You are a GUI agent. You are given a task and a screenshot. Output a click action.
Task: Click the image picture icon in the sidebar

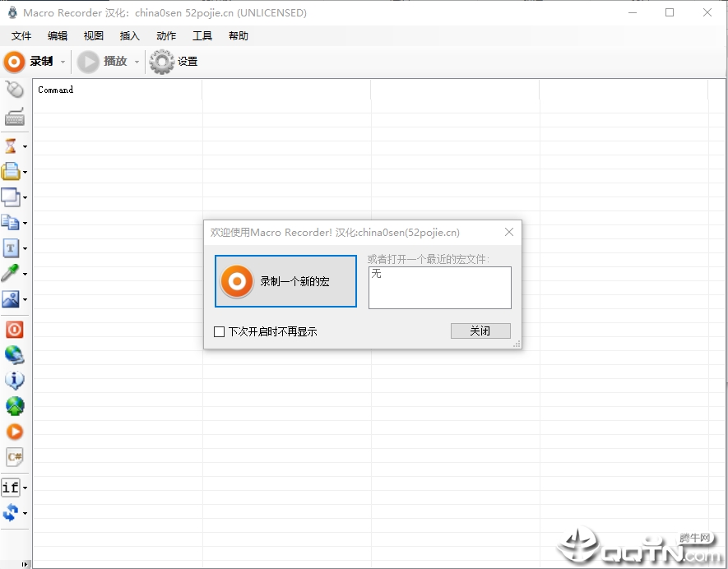tap(11, 299)
